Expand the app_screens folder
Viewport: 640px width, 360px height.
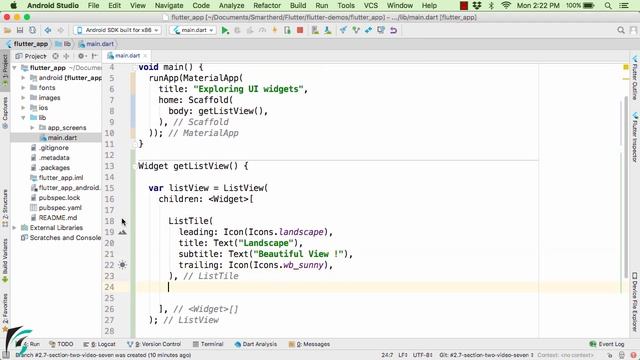(32, 128)
